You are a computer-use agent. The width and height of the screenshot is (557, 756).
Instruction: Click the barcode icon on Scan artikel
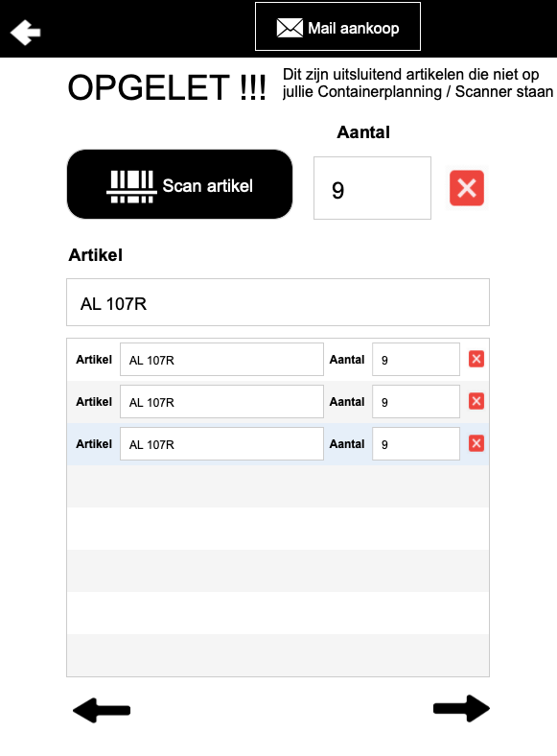(x=131, y=187)
